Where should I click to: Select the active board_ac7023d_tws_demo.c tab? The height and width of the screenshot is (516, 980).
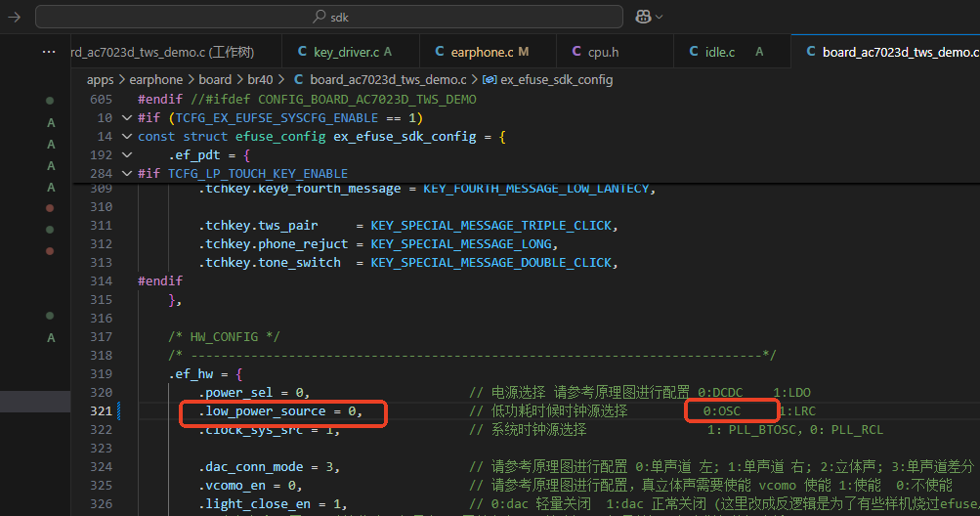click(x=885, y=52)
